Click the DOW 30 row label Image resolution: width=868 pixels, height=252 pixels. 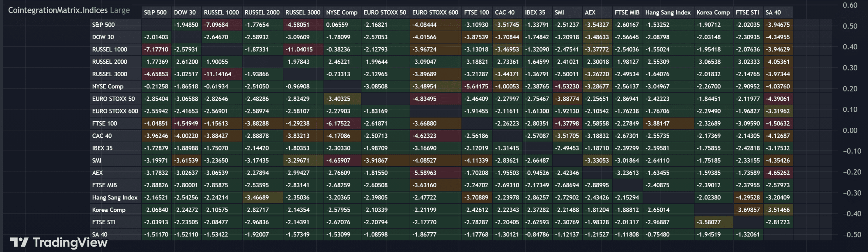coord(103,37)
